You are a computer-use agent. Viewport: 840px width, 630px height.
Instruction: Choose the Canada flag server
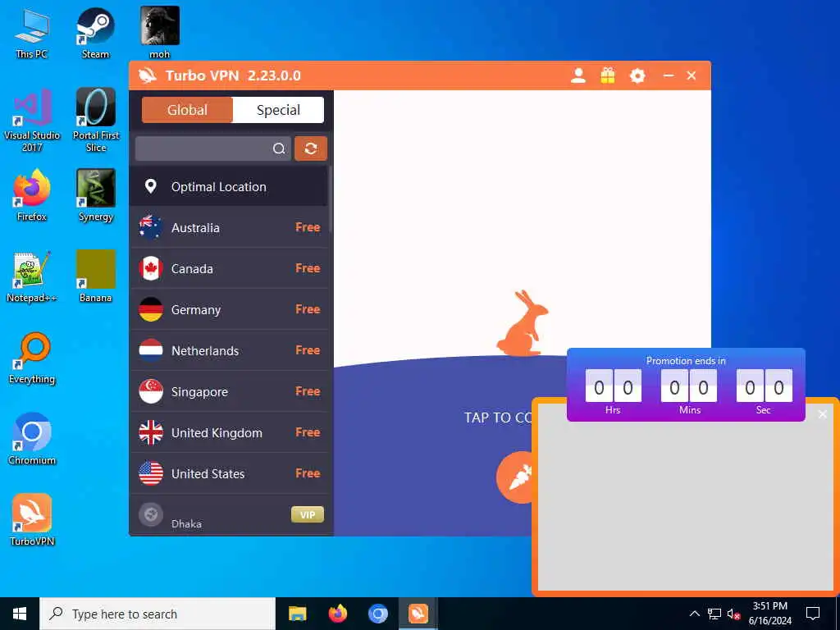click(x=228, y=268)
